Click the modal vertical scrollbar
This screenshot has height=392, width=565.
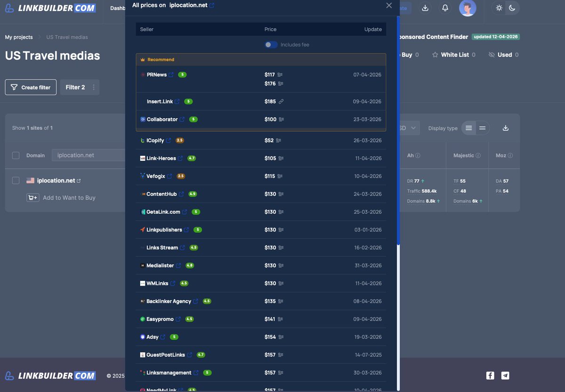tap(398, 131)
